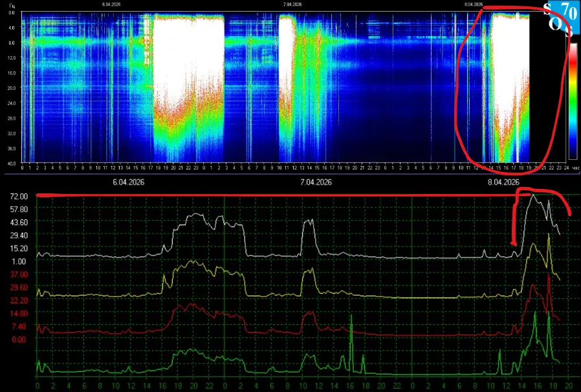Click the white curve's highest peak on 8 April
This screenshot has height=392, width=581.
click(532, 195)
